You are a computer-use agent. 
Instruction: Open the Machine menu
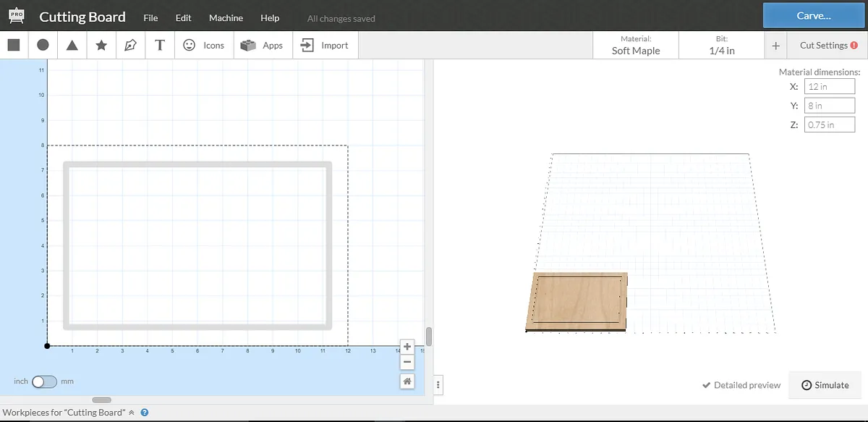226,17
